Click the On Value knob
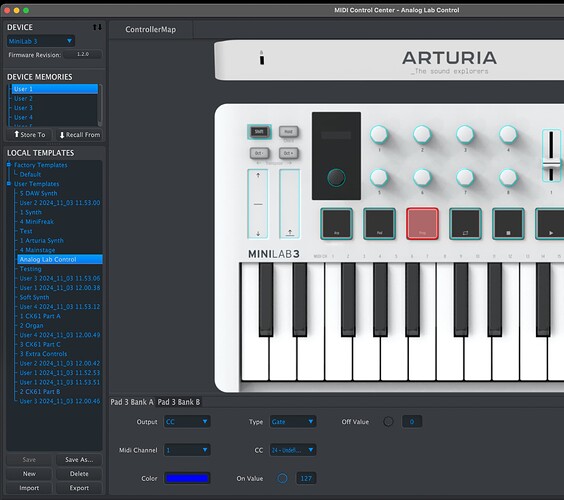 [x=282, y=478]
